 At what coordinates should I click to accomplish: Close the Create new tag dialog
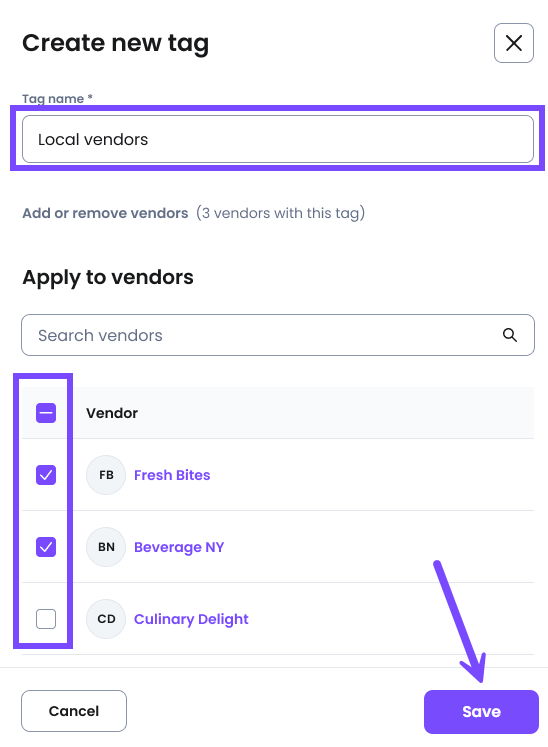(513, 43)
